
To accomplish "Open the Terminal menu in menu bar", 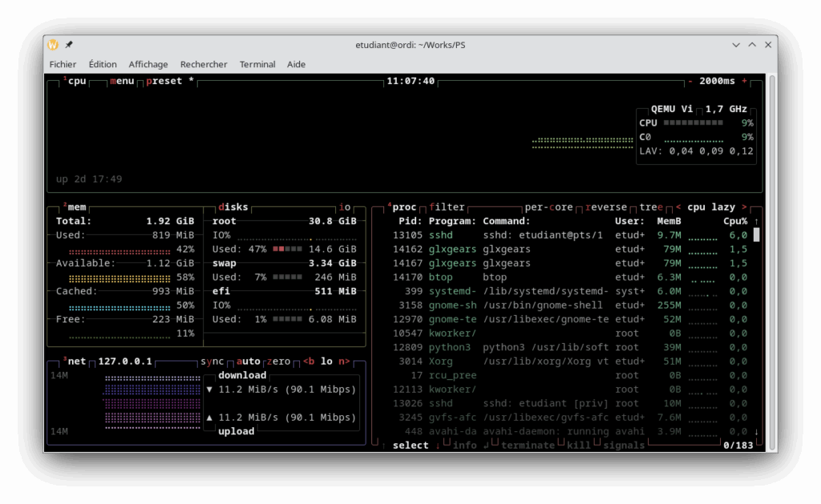I will (x=257, y=64).
